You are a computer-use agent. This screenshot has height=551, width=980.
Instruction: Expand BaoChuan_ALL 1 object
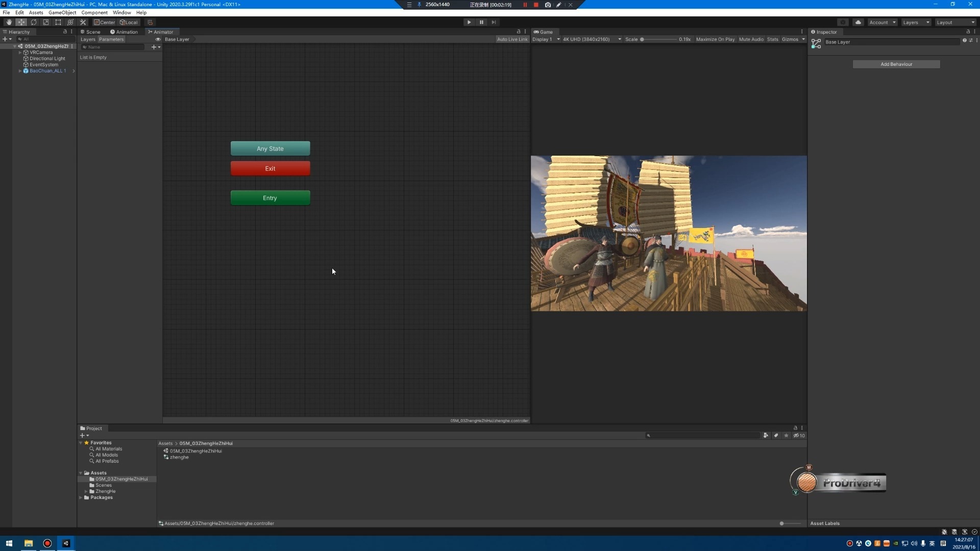click(20, 71)
